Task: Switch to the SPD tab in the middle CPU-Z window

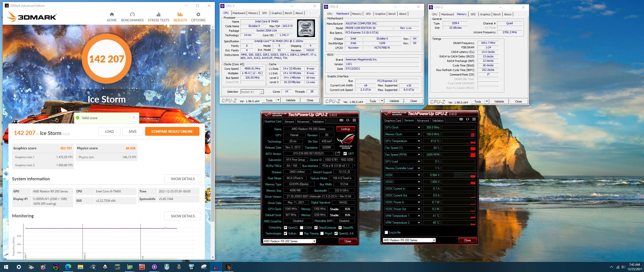Action: pyautogui.click(x=368, y=14)
